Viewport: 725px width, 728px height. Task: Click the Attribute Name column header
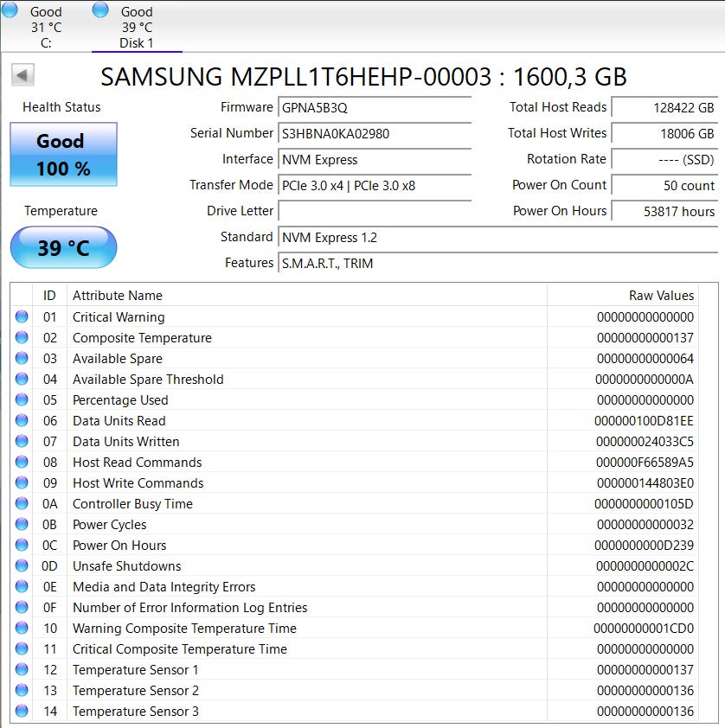click(x=117, y=296)
